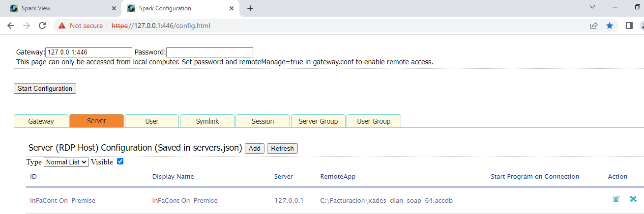Viewport: 644px width, 214px height.
Task: Toggle the Visible checkbox
Action: point(120,161)
